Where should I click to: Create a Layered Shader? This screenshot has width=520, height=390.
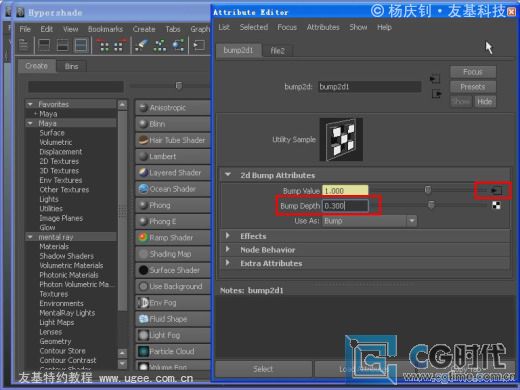[x=173, y=173]
